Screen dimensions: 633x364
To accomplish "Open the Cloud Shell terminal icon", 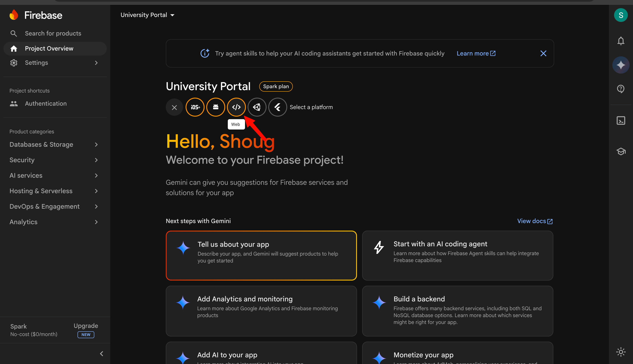I will (x=621, y=120).
